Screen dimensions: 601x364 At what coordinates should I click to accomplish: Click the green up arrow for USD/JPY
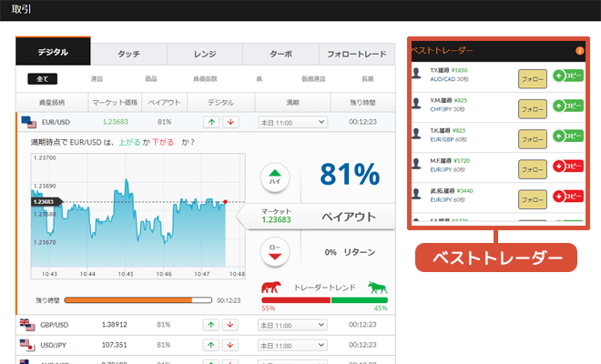coord(211,345)
